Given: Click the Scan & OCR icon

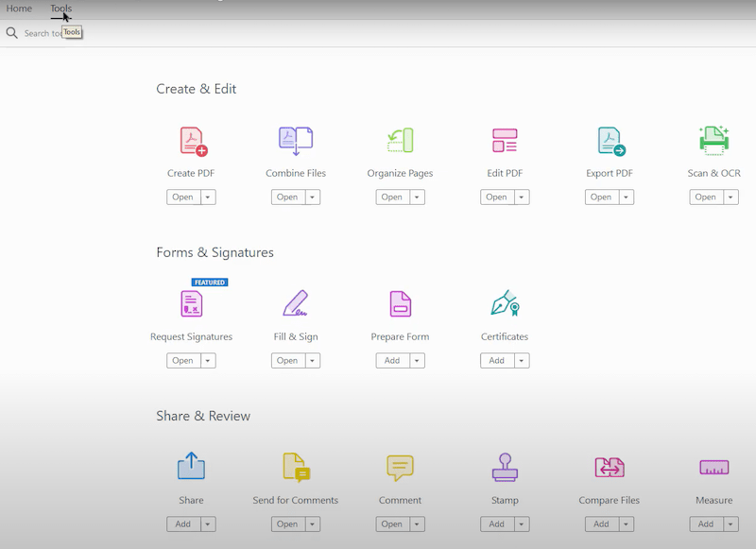Looking at the screenshot, I should tap(713, 142).
